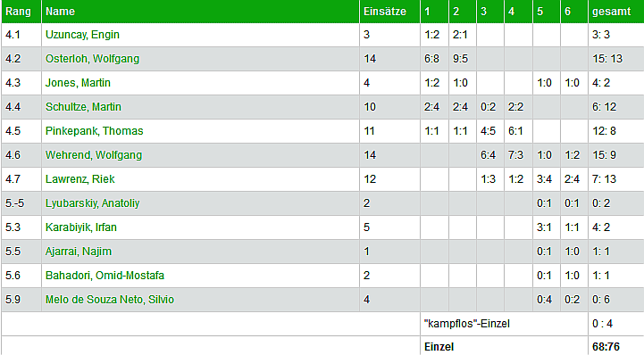The width and height of the screenshot is (644, 355).
Task: Click Osterloh's total score 15: 13
Action: click(616, 59)
